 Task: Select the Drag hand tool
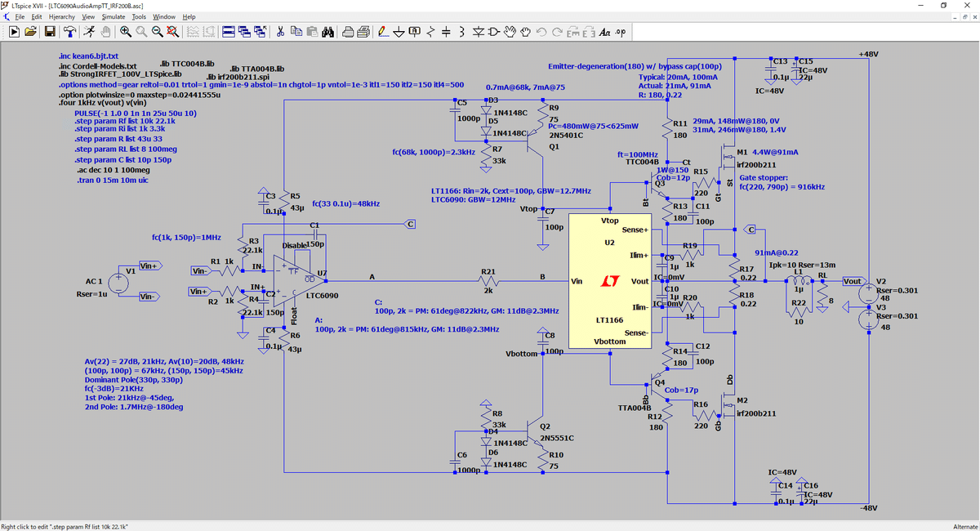pos(527,32)
